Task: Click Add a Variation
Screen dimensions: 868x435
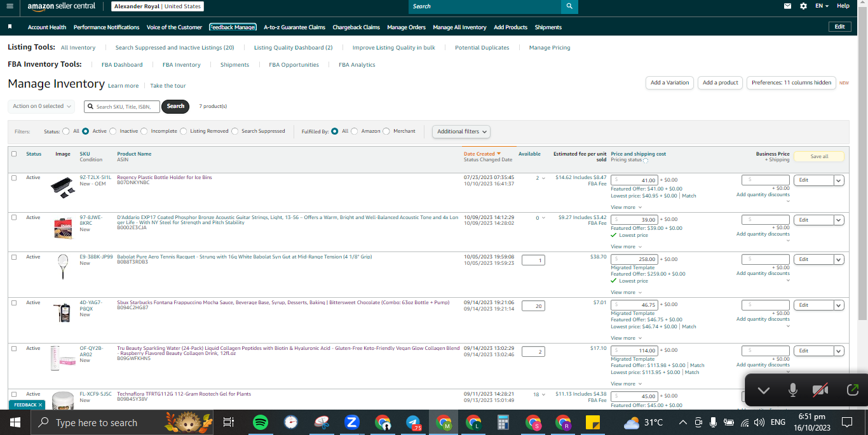Action: [x=669, y=83]
